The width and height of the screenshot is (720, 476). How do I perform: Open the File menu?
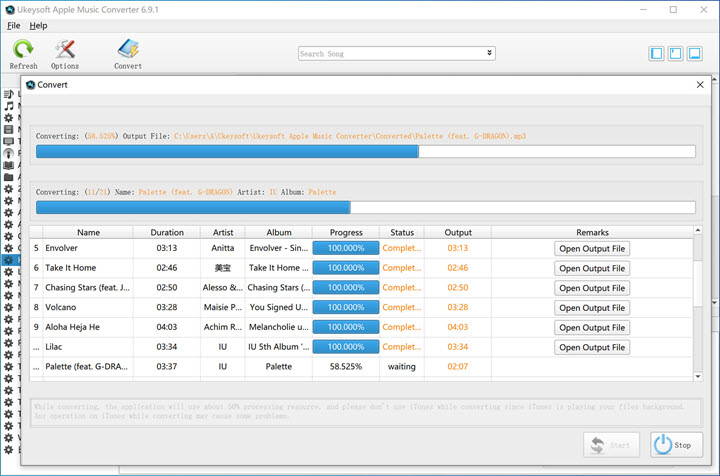tap(13, 25)
